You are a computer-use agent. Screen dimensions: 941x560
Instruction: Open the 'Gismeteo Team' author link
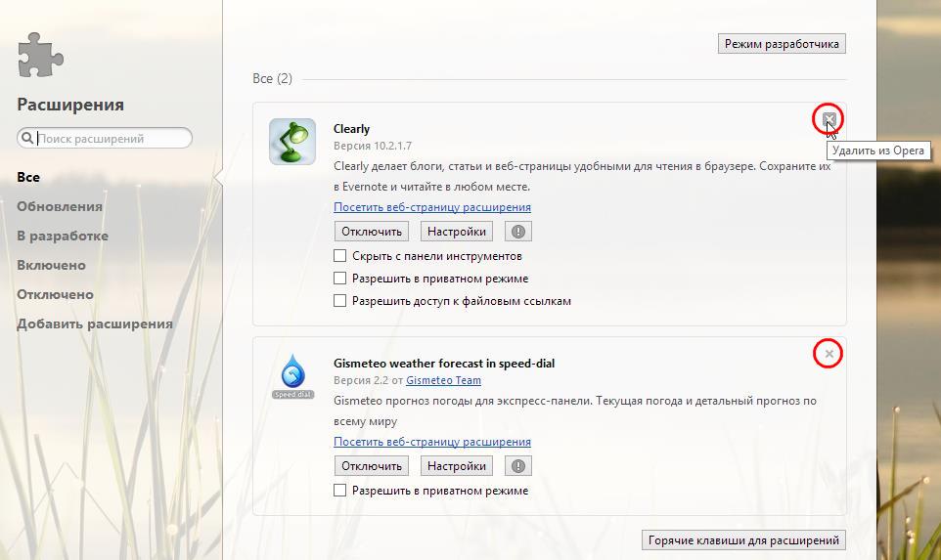[443, 380]
